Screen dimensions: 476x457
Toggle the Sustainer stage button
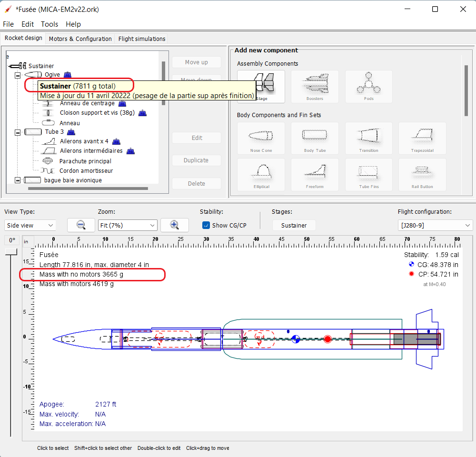[294, 225]
